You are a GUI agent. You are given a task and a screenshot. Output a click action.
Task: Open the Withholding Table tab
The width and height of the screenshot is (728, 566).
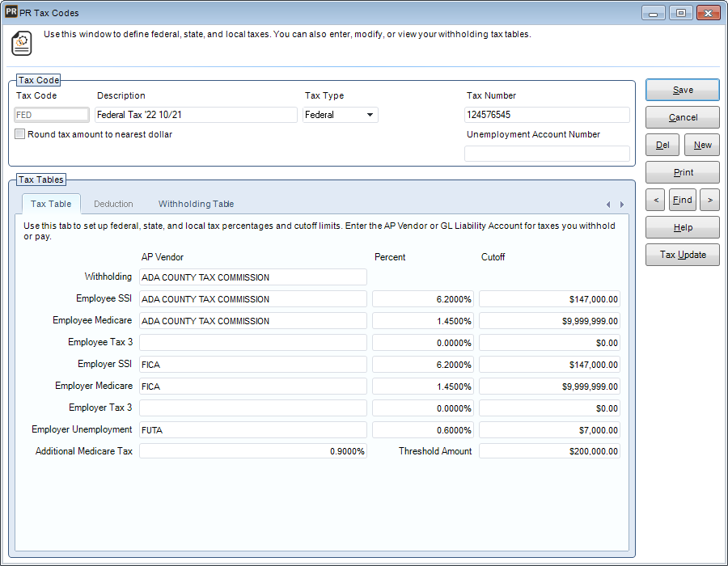pyautogui.click(x=196, y=204)
